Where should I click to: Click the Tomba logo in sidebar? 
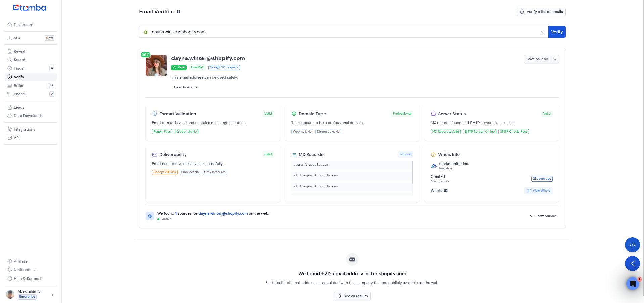pyautogui.click(x=30, y=8)
